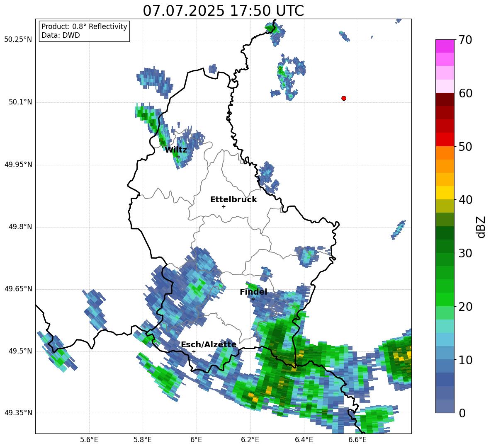Image resolution: width=491 pixels, height=448 pixels.
Task: Click the title 07.07.2025 17:50 UTC
Action: [223, 11]
